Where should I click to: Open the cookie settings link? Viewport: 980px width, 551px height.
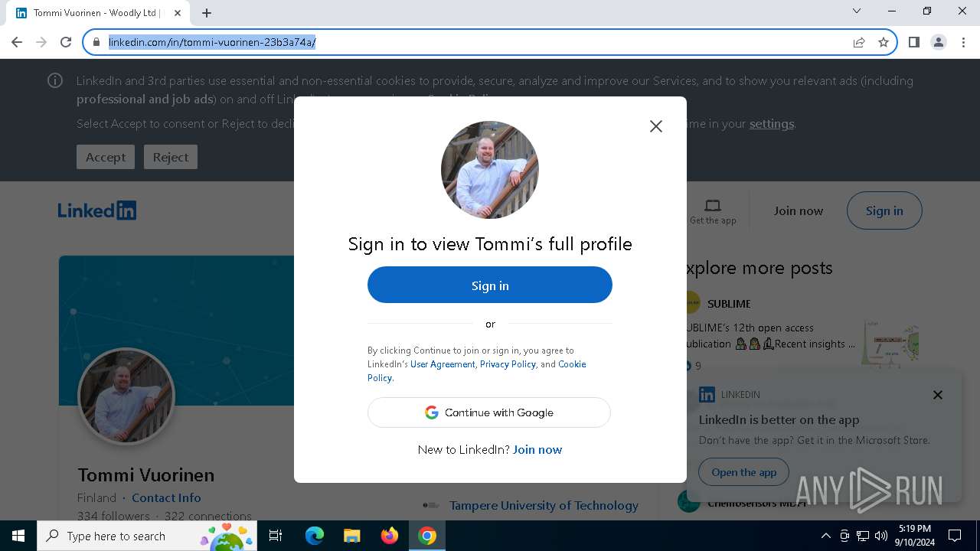point(771,124)
